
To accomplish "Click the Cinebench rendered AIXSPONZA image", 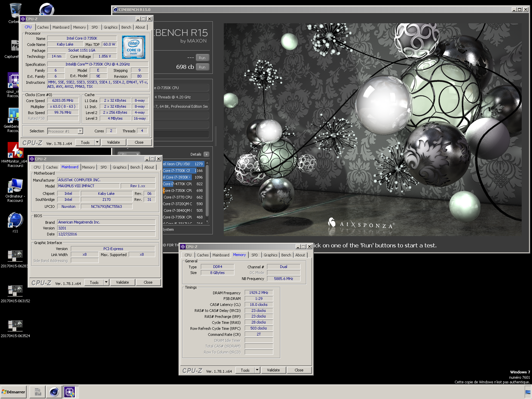I will pos(372,129).
